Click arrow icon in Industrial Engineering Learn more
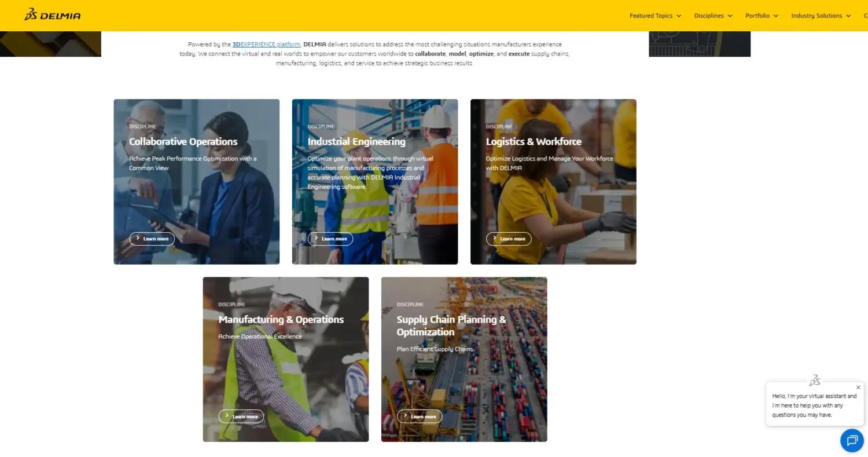868x457 pixels. (x=316, y=238)
